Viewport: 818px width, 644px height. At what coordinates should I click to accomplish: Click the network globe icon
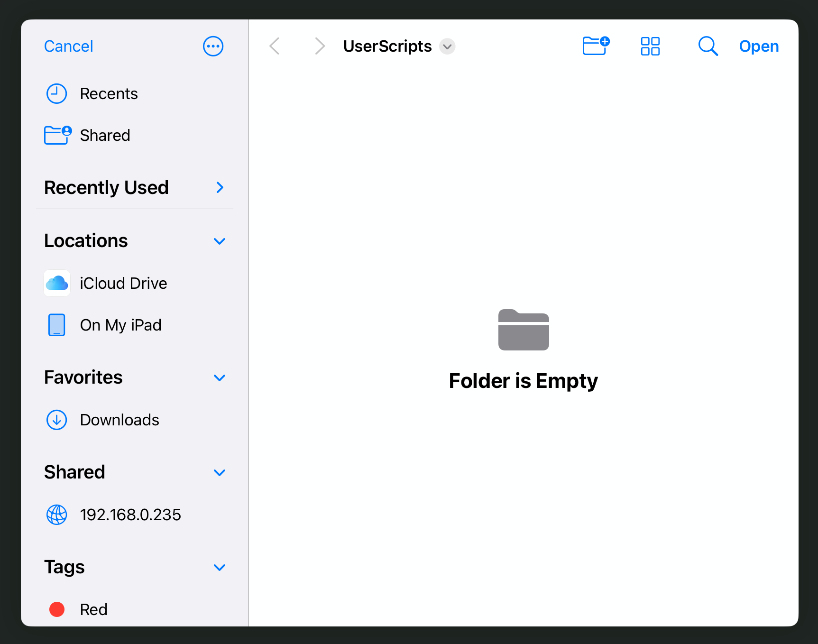57,515
